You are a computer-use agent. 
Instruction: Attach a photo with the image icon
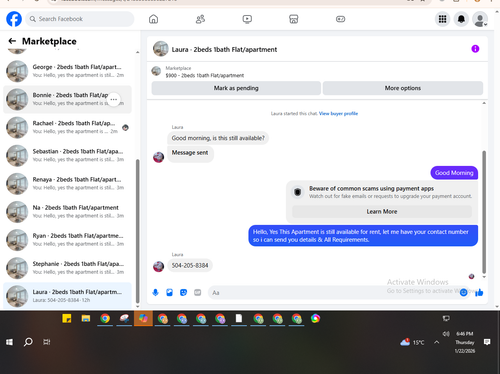169,293
